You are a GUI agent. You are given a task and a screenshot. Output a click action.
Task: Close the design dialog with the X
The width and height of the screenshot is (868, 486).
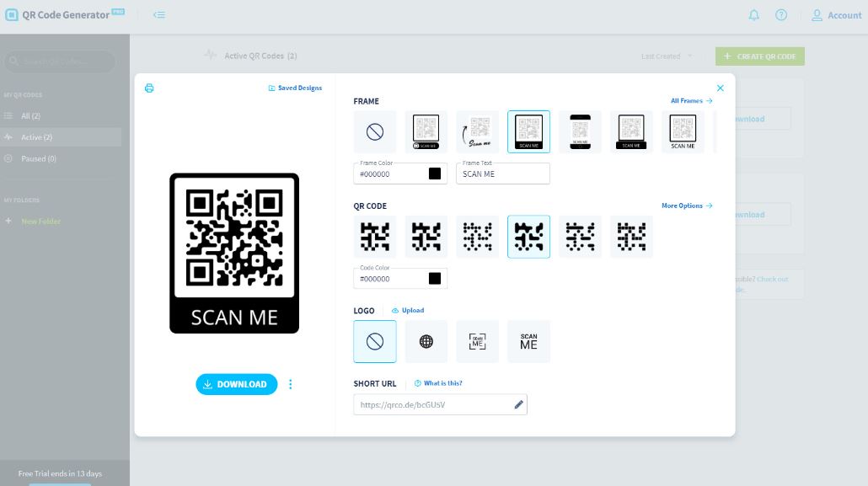point(721,88)
